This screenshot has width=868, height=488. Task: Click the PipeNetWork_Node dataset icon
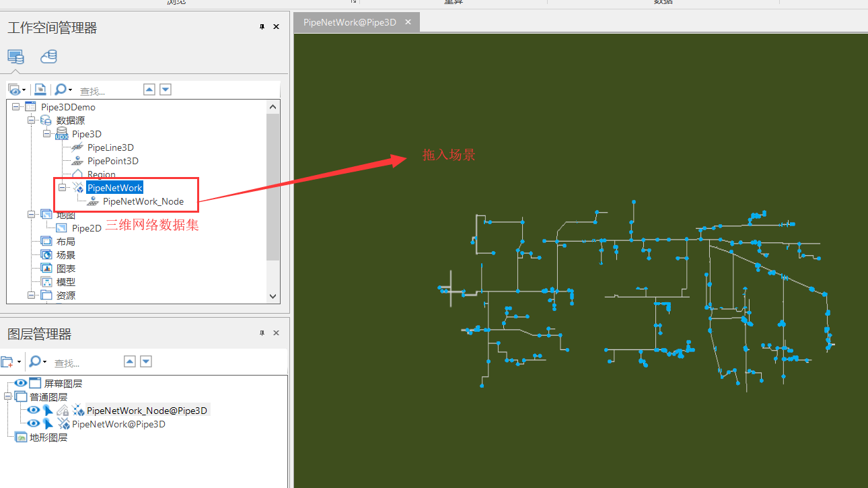pos(93,201)
